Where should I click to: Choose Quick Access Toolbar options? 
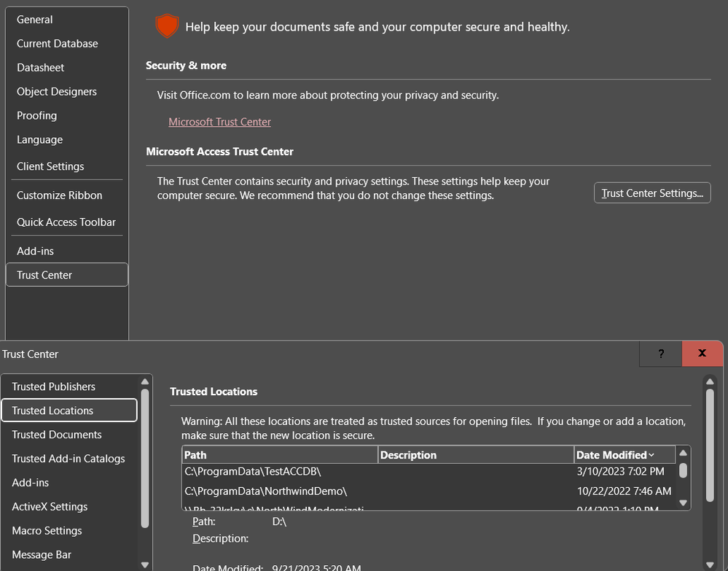[66, 222]
